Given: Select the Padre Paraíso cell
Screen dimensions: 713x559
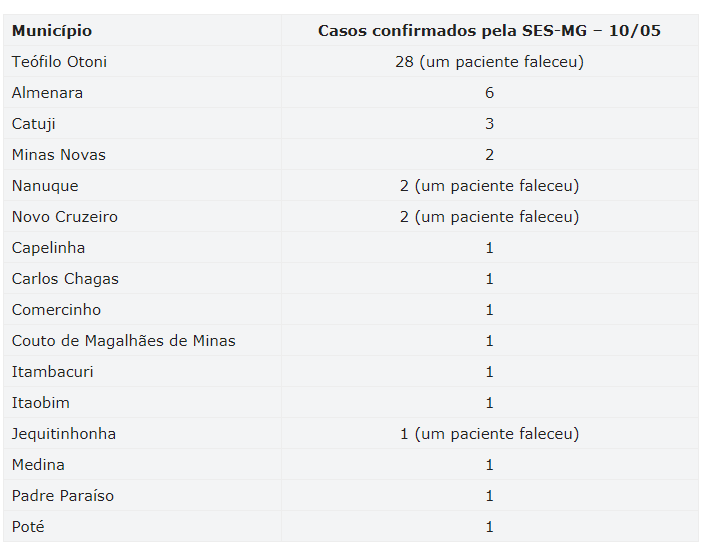Looking at the screenshot, I should pyautogui.click(x=63, y=496).
